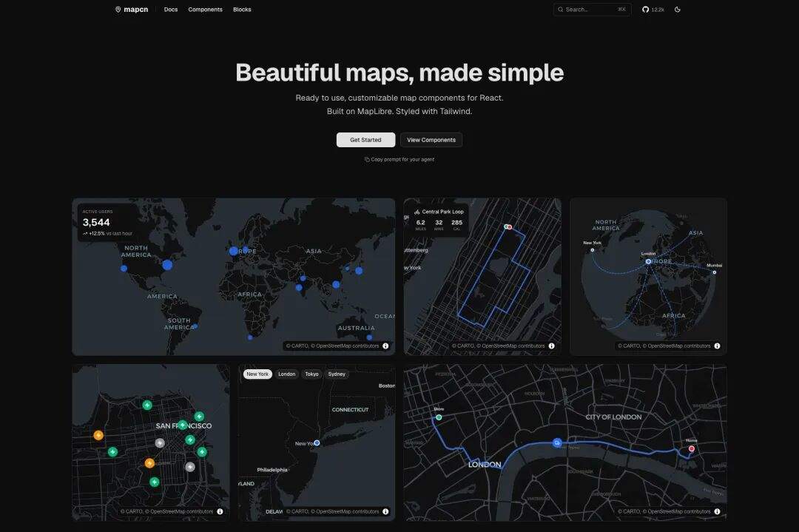This screenshot has height=532, width=799.
Task: Click the blue New York city marker
Action: [317, 442]
